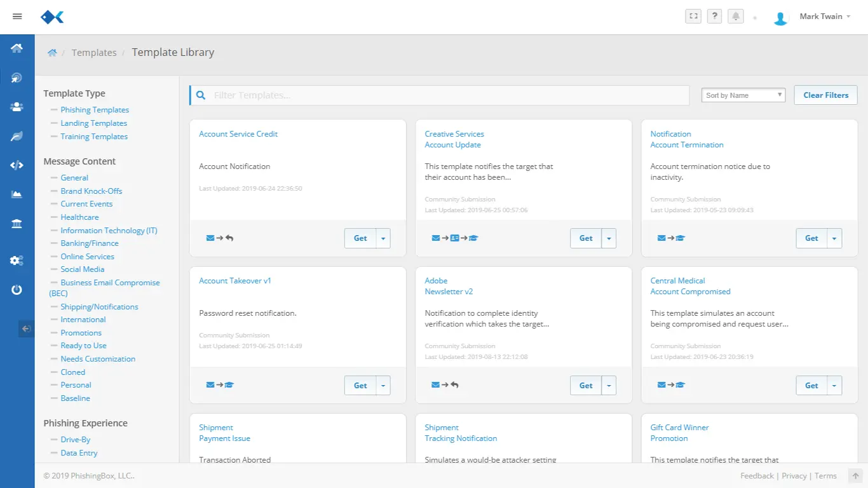Click the Clear Filters button

coord(825,95)
